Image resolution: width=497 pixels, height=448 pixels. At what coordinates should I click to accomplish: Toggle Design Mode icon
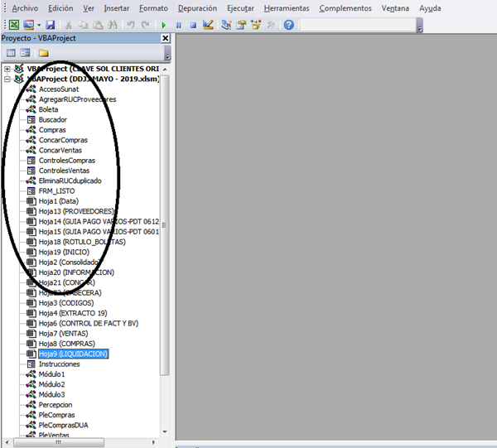click(208, 25)
